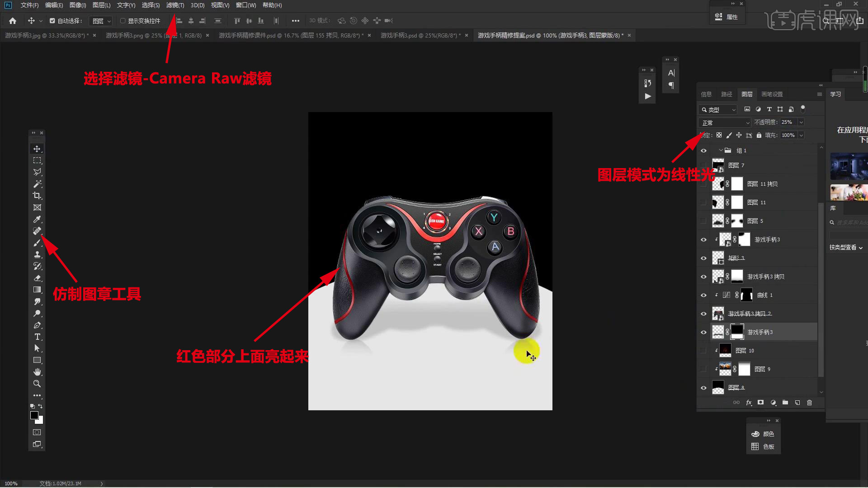
Task: Collapse the 组 1 layer group
Action: pos(721,150)
